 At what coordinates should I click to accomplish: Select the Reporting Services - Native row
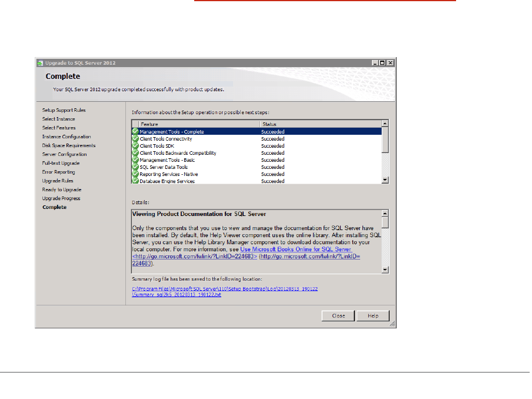257,174
